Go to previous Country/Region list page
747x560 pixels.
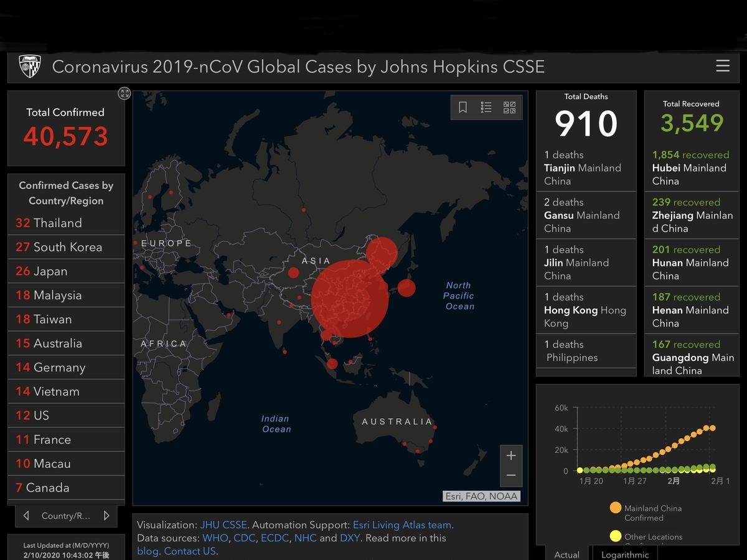(x=26, y=515)
